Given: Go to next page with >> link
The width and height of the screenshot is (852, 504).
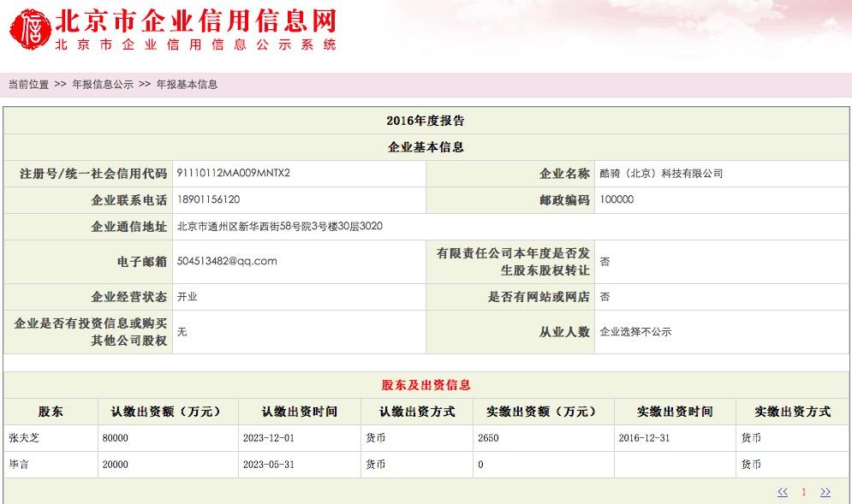Looking at the screenshot, I should (825, 492).
